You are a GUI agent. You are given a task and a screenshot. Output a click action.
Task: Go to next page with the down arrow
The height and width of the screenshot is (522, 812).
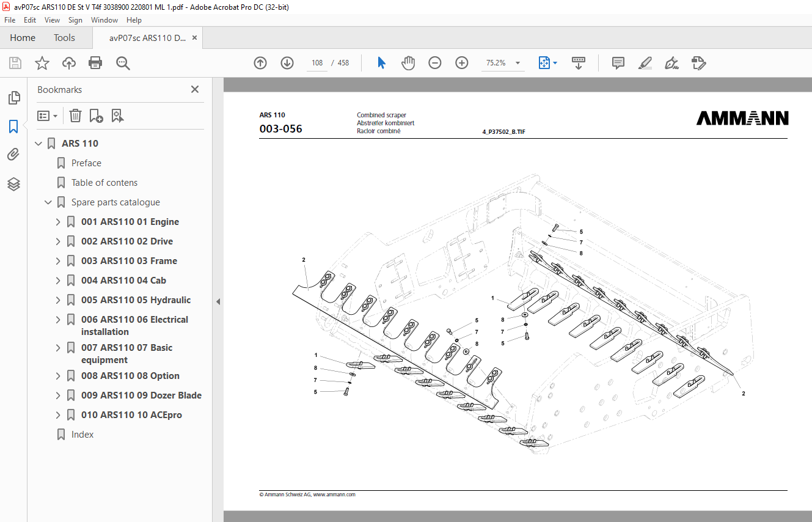click(287, 63)
